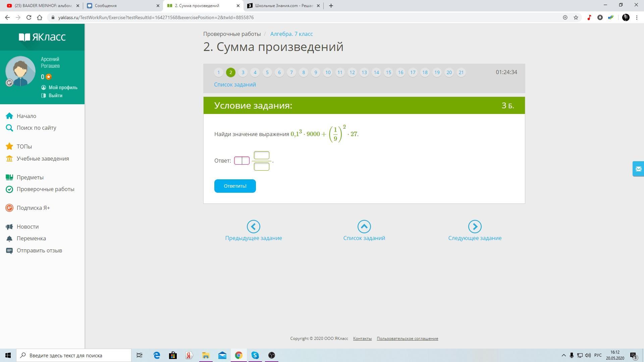Open Проверочные работы in the sidebar
The width and height of the screenshot is (644, 362).
45,189
